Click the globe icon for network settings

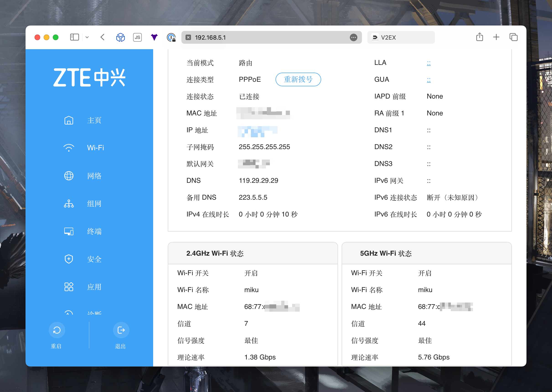coord(69,176)
